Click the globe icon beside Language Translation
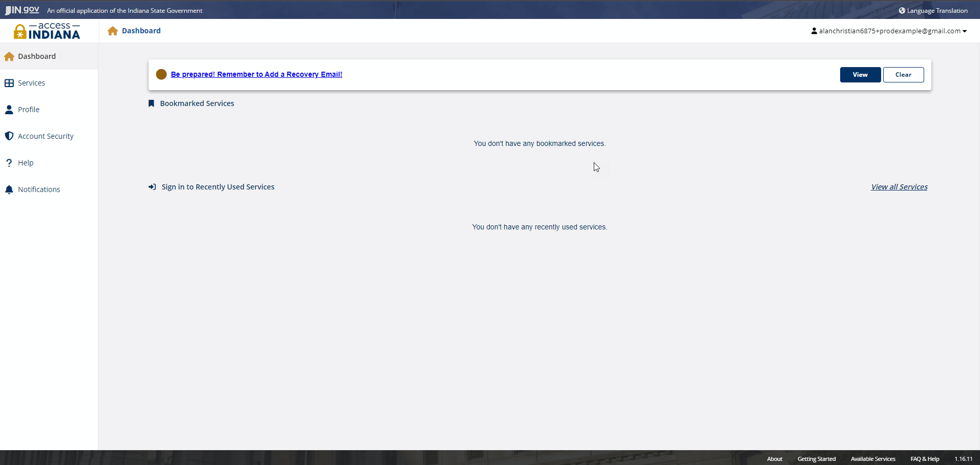Viewport: 980px width, 465px height. pos(902,10)
